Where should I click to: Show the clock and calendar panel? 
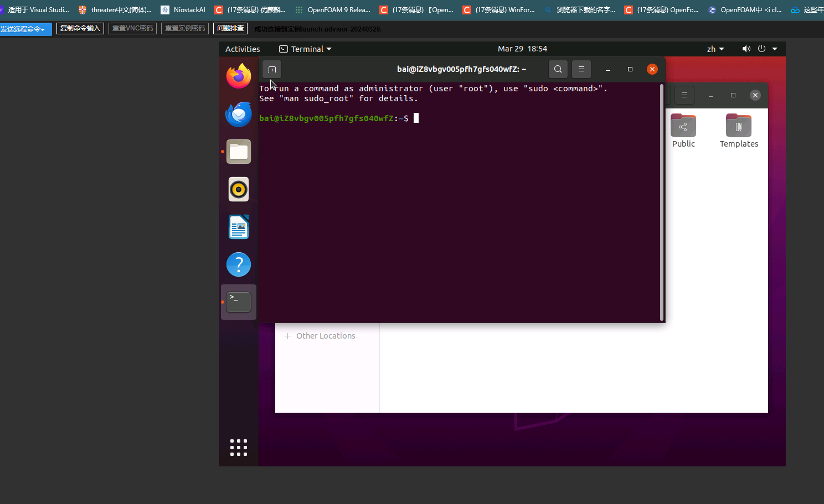click(522, 49)
